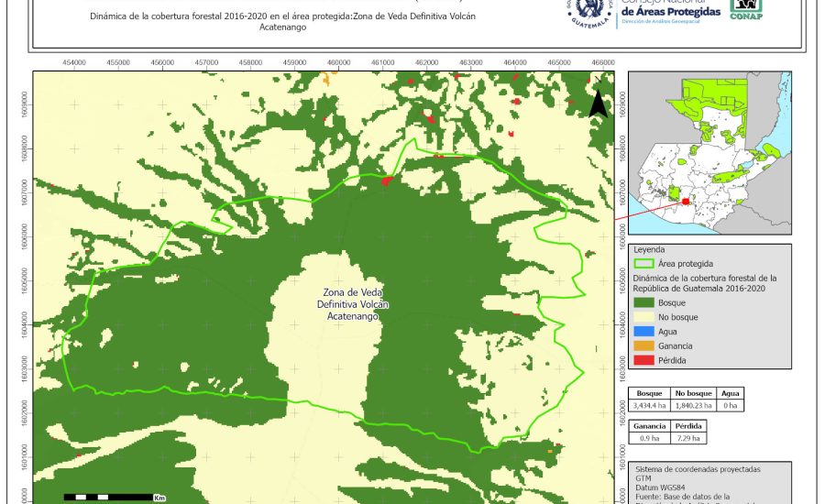The height and width of the screenshot is (504, 825).
Task: Click the black north arrow on the map
Action: coord(598,103)
